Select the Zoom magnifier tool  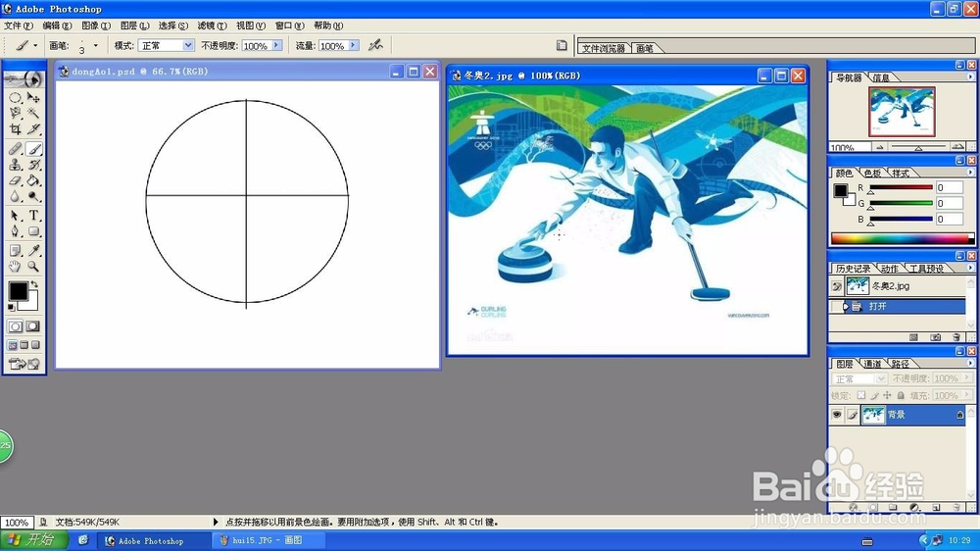[x=33, y=267]
